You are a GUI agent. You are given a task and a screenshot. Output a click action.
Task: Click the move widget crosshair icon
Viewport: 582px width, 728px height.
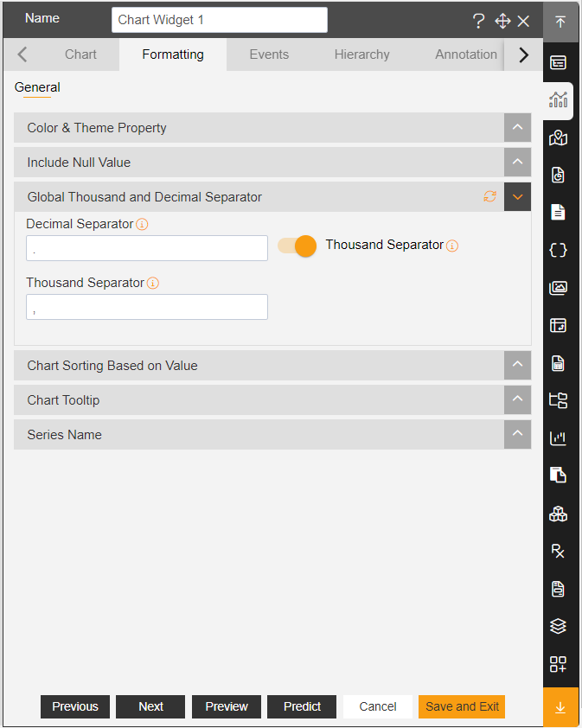coord(502,21)
